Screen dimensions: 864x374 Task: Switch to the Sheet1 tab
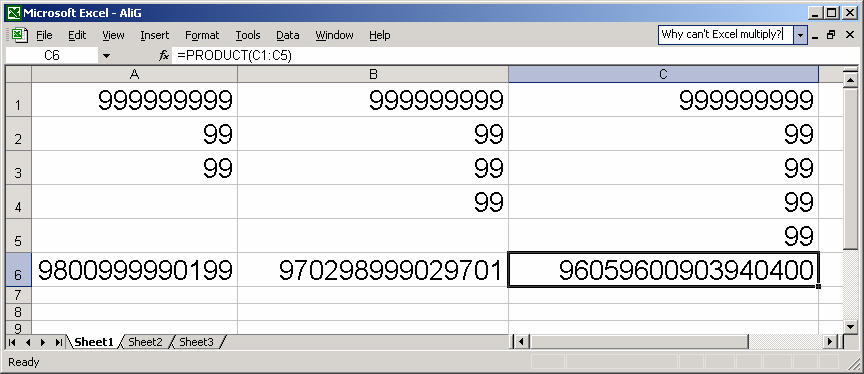tap(94, 342)
